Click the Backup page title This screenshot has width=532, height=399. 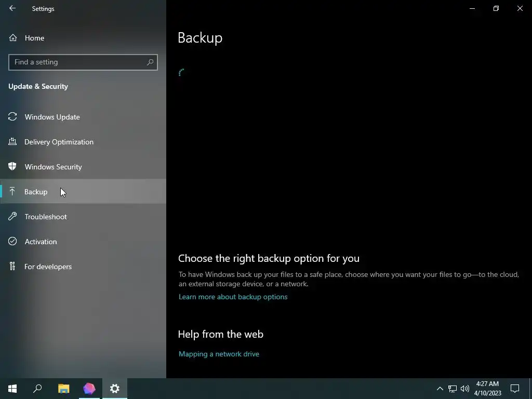coord(200,38)
